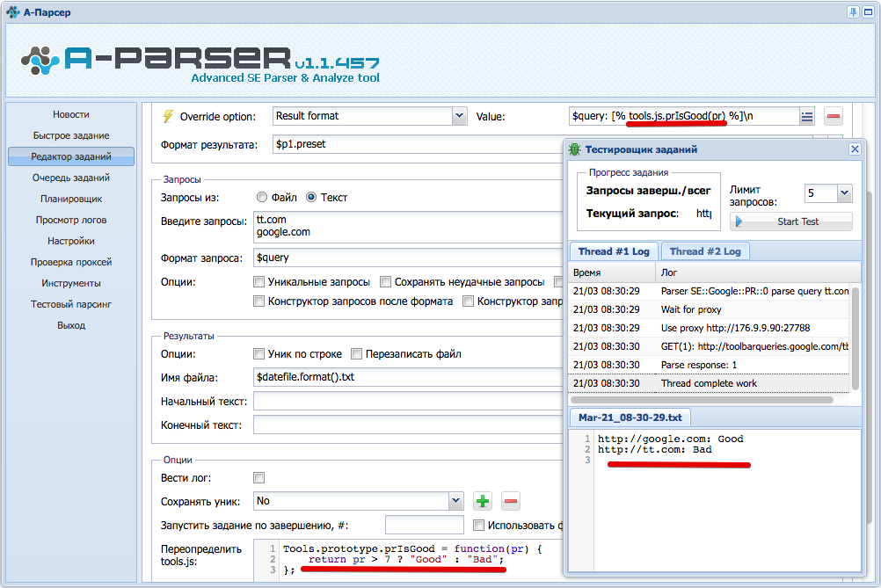Select log row 'Thread complete work'
881x588 pixels.
709,383
